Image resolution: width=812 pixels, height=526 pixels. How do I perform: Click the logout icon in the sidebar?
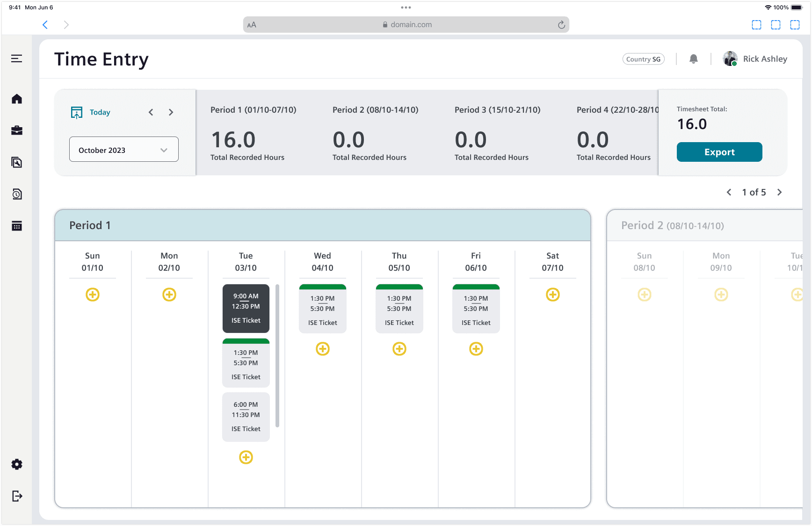tap(17, 496)
